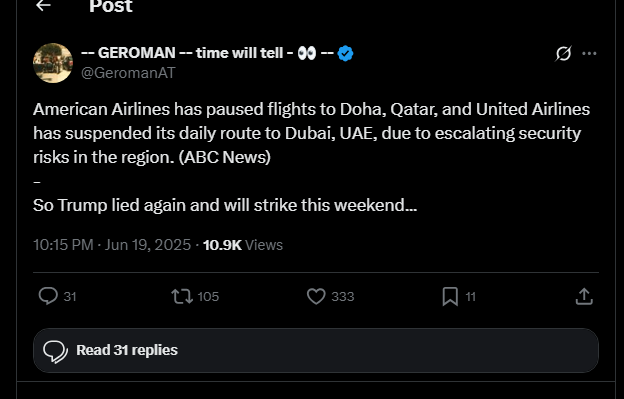Open the @GeromanAT handle link
This screenshot has height=399, width=624.
128,73
